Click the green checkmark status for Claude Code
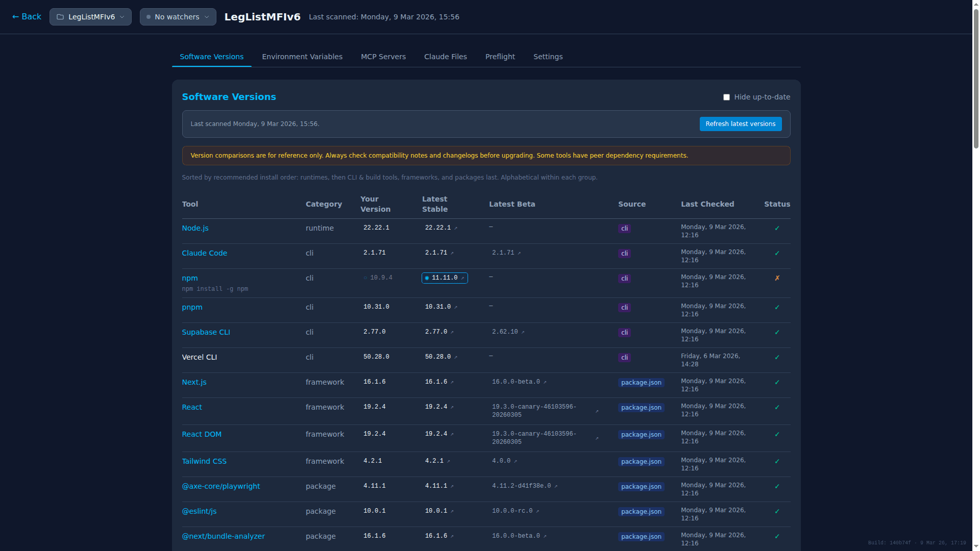Viewport: 980px width, 551px height. tap(777, 253)
